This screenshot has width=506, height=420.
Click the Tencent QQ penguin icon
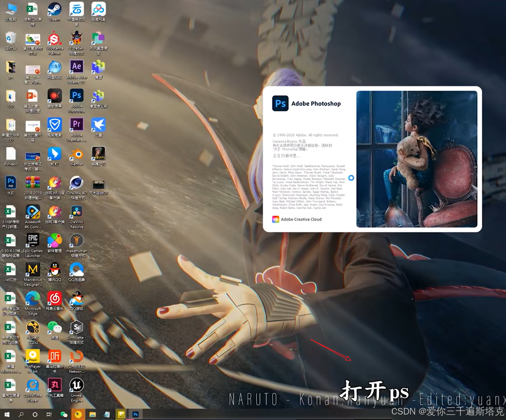pos(55,272)
